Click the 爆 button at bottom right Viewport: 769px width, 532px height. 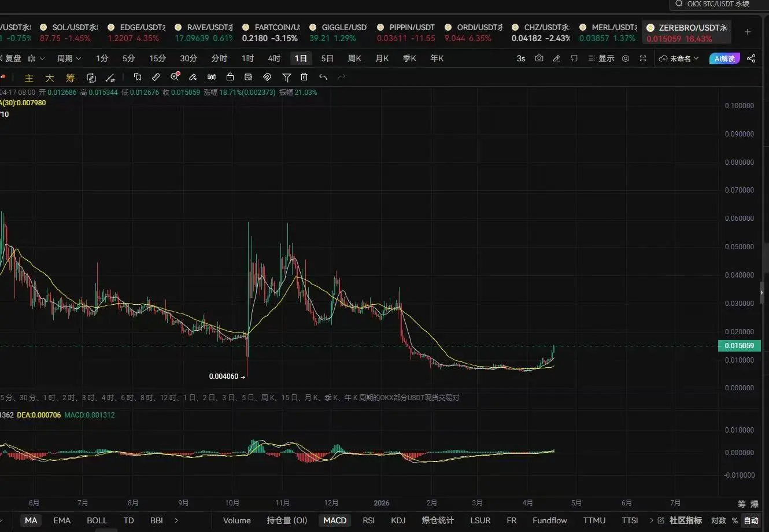click(x=755, y=504)
